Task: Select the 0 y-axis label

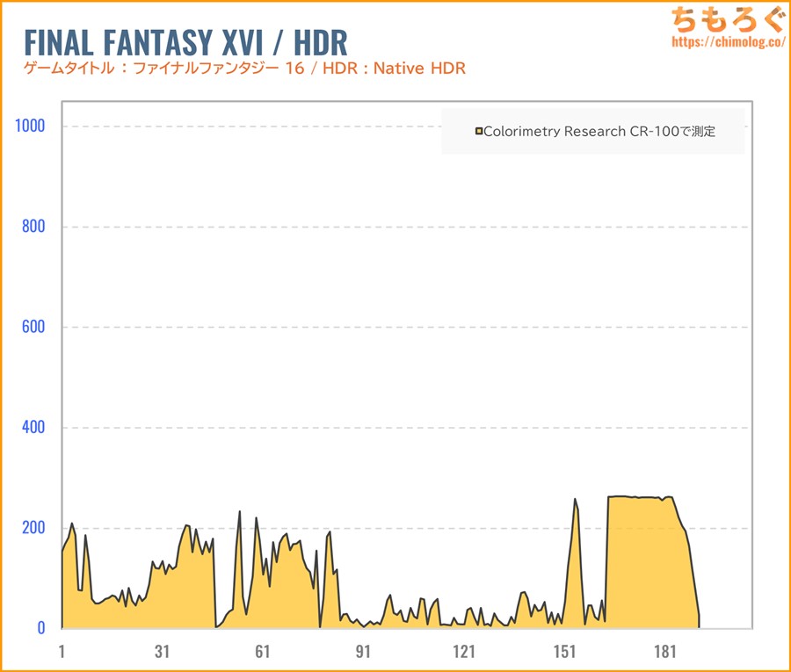Action: point(40,628)
